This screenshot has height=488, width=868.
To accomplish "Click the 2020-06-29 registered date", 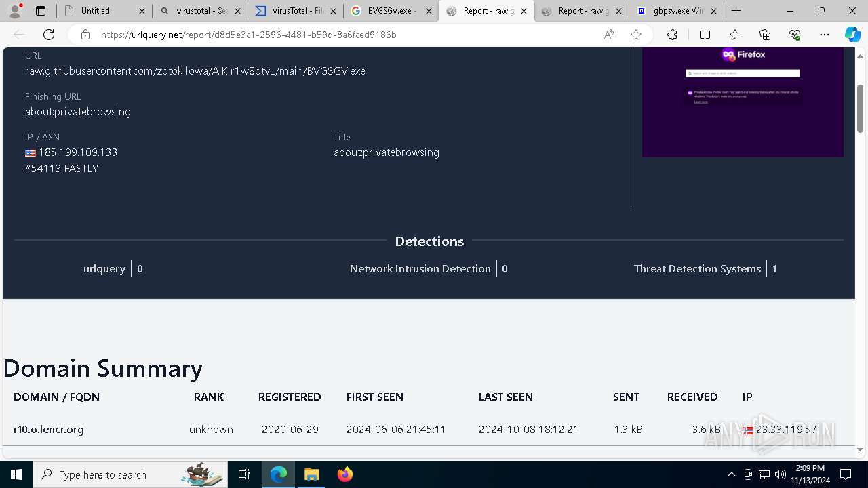I will [x=290, y=430].
